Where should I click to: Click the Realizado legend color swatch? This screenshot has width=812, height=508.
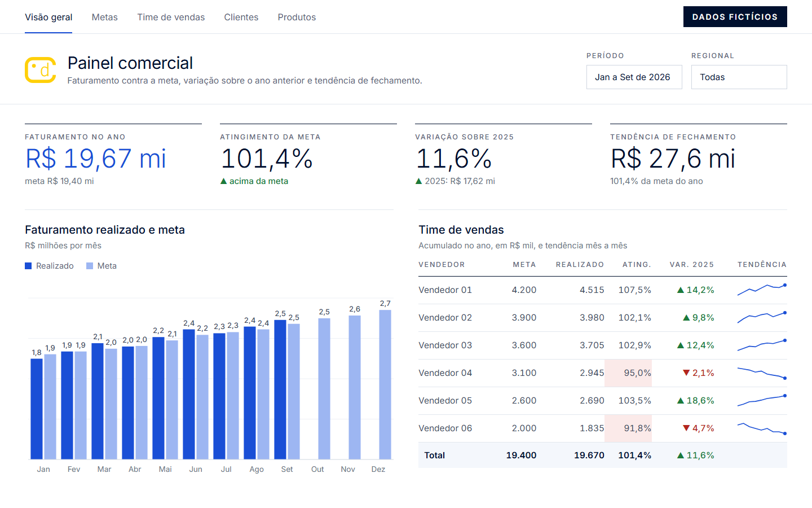28,266
